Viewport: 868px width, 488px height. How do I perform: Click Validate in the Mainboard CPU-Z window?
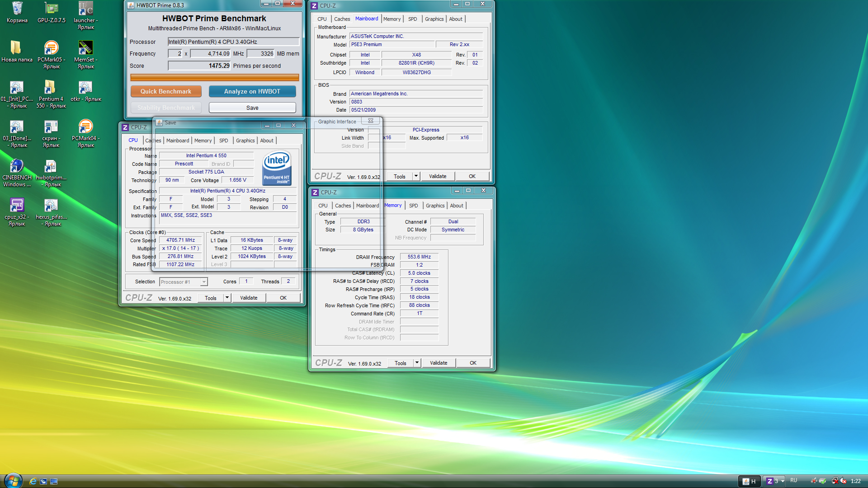pos(438,176)
